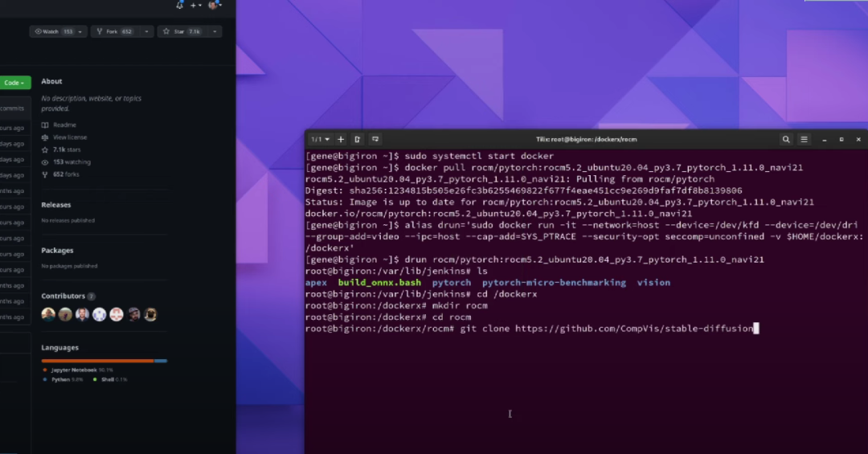
Task: Fork the repository with Fork 652 button
Action: [x=115, y=31]
